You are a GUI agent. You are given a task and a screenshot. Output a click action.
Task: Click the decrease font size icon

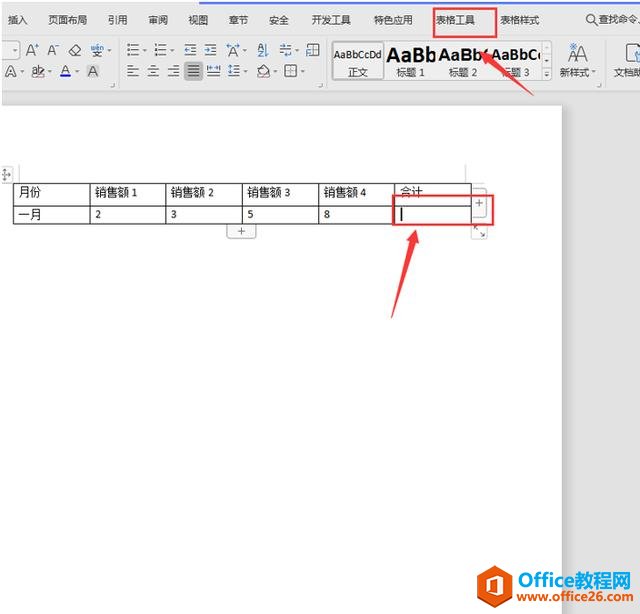tap(53, 50)
